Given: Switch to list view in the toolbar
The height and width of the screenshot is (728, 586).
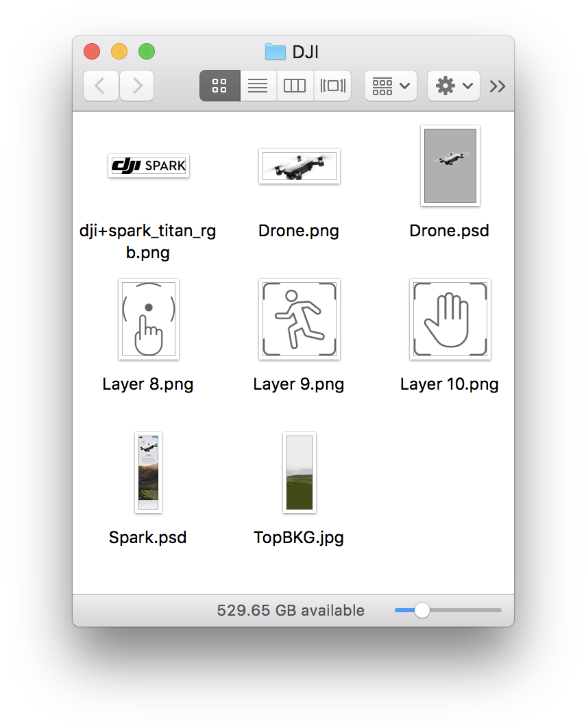Looking at the screenshot, I should pyautogui.click(x=258, y=85).
